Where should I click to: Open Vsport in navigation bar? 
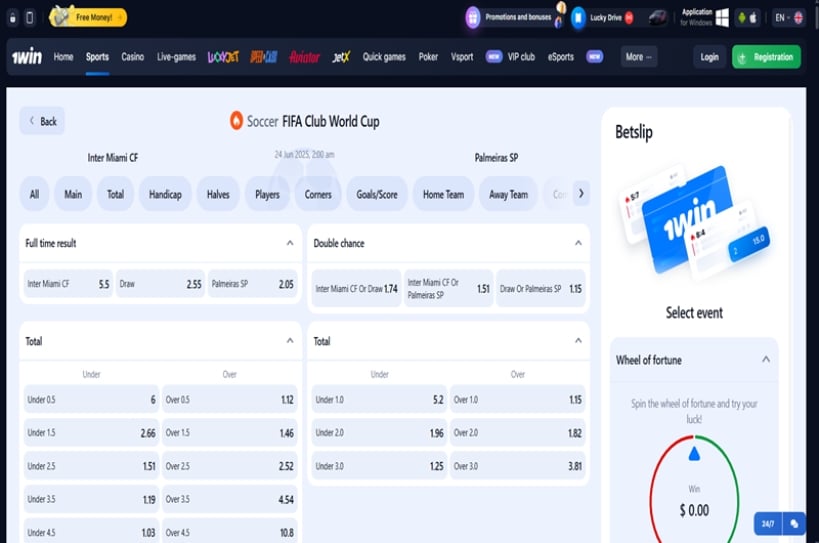(462, 57)
